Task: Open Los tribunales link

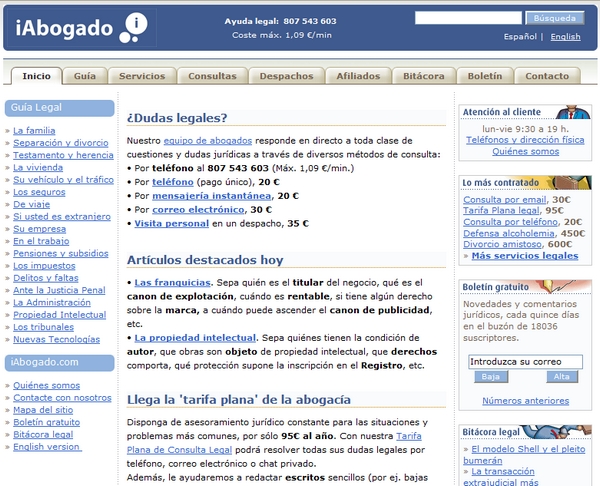Action: tap(43, 327)
